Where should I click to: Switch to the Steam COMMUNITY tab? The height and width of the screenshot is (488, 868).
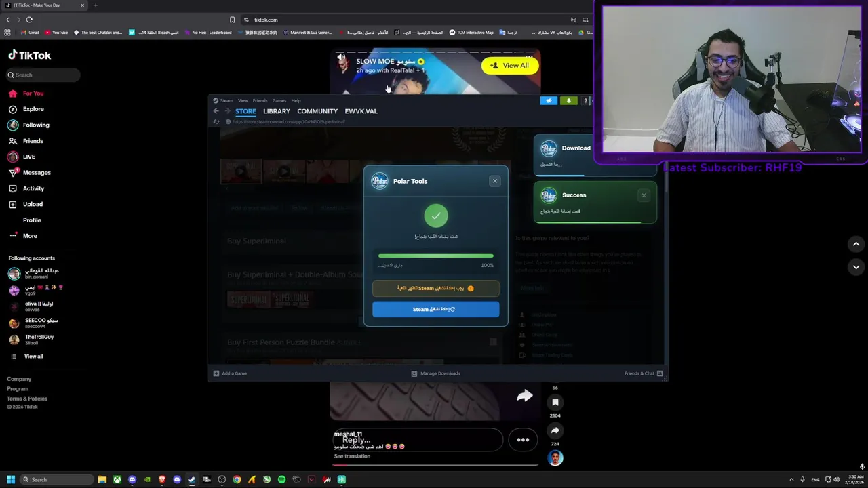pos(317,111)
